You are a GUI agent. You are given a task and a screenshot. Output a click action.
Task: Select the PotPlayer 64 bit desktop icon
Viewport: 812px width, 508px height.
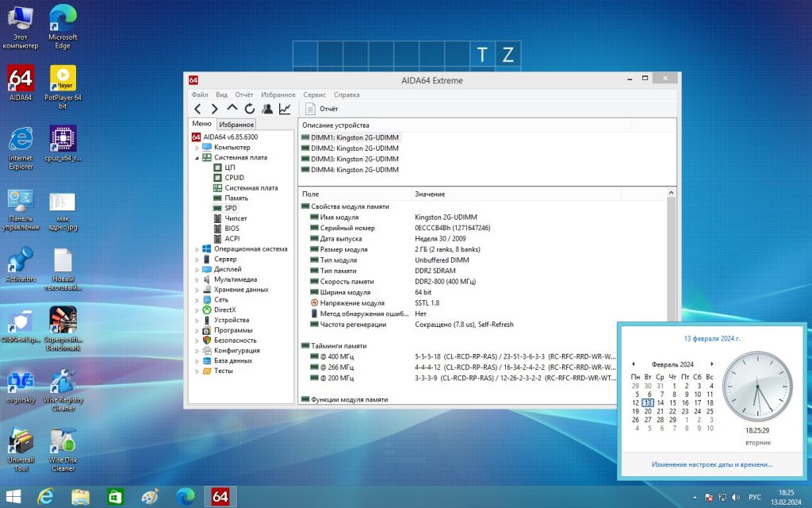pyautogui.click(x=63, y=87)
